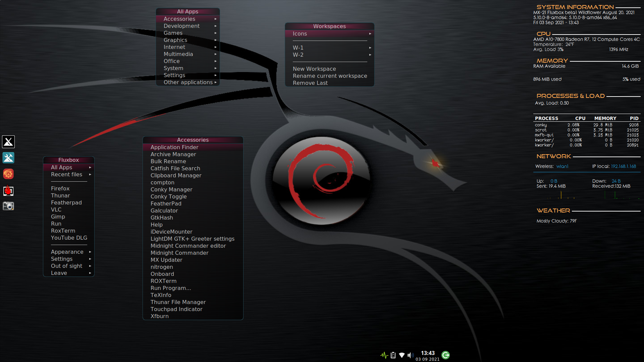This screenshot has height=362, width=644.
Task: Select Conky Toggle
Action: pos(193,196)
